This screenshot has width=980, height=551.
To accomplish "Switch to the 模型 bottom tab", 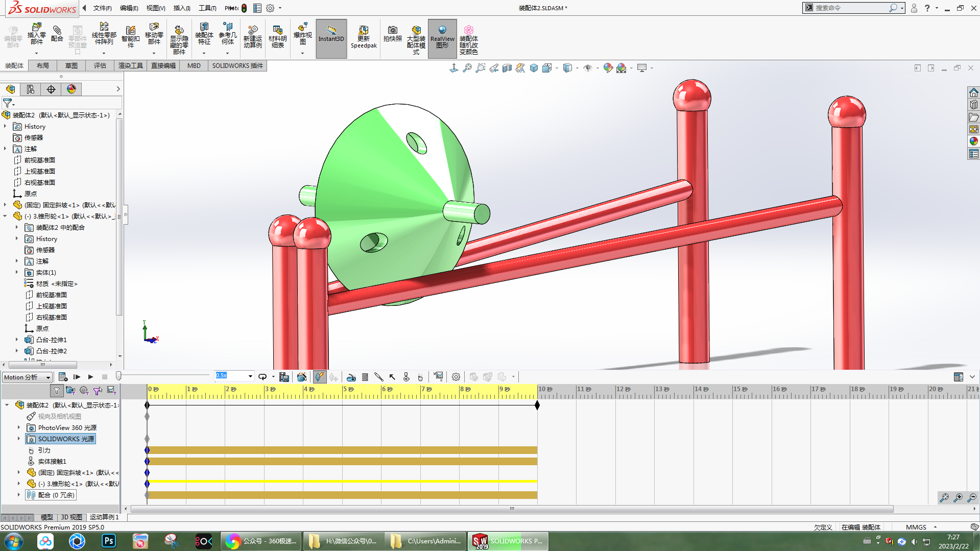I will click(x=47, y=517).
